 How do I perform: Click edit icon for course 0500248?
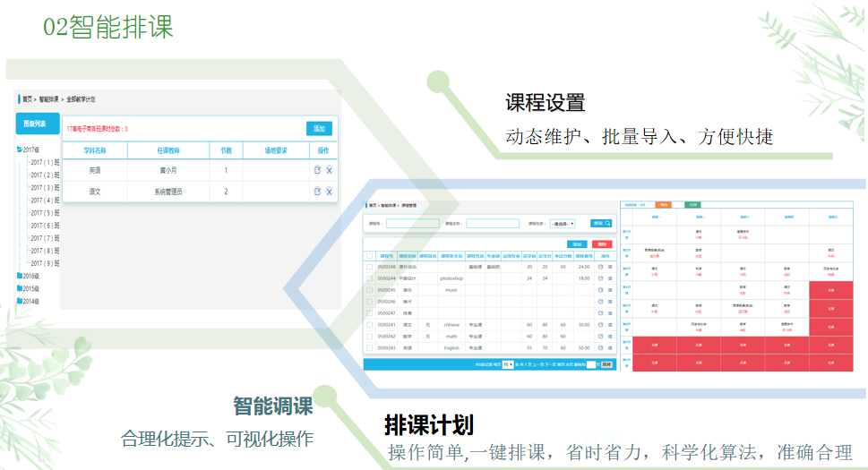601,267
